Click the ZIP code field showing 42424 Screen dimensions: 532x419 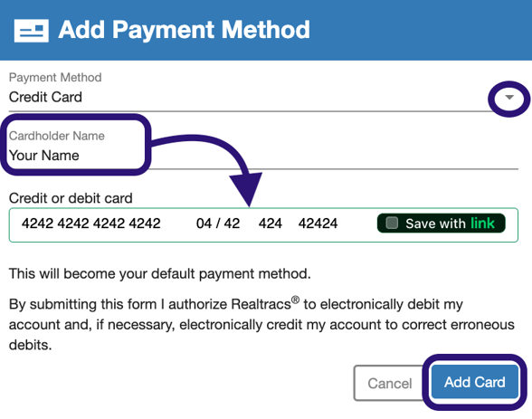click(318, 224)
